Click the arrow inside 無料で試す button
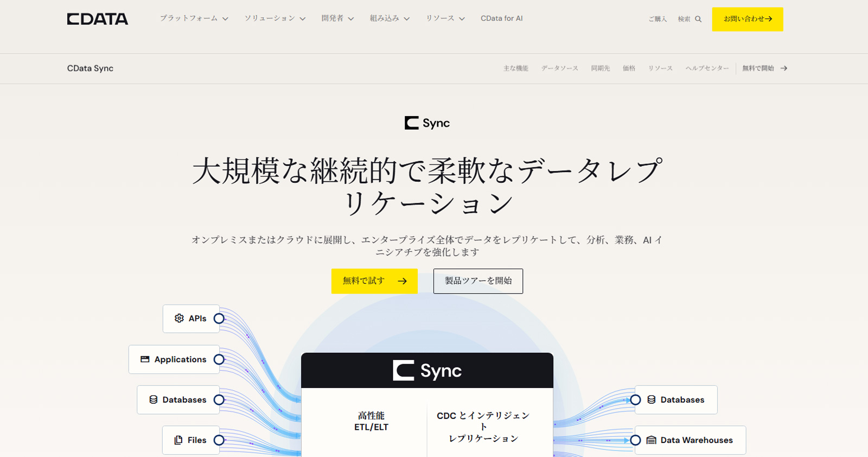This screenshot has height=457, width=868. pyautogui.click(x=402, y=281)
